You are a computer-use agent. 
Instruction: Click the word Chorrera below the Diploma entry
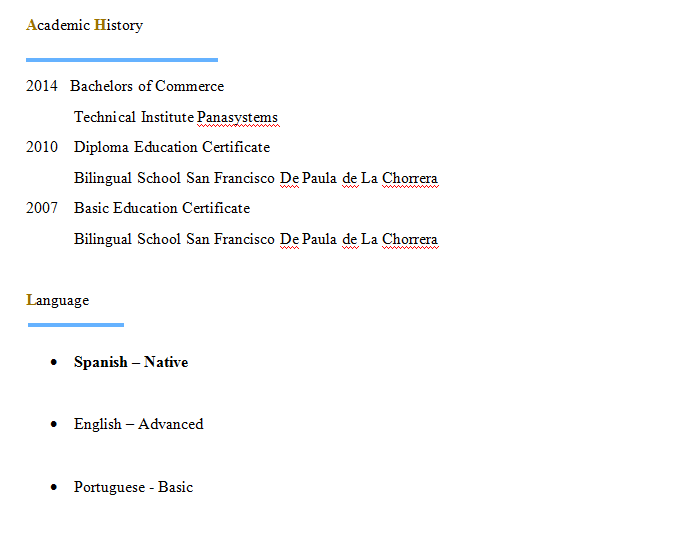click(x=410, y=179)
